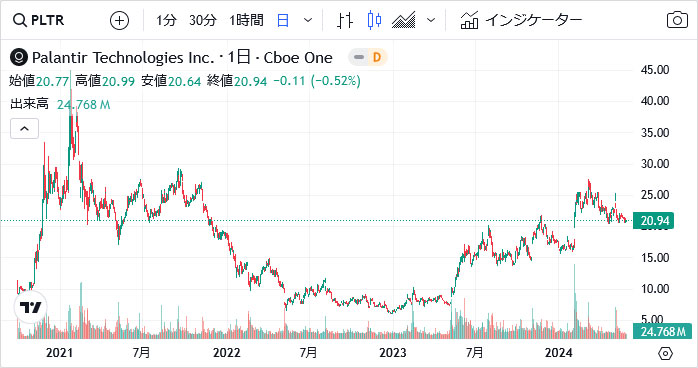Click the 高値 20.99 high value
The width and height of the screenshot is (698, 368).
coord(105,81)
